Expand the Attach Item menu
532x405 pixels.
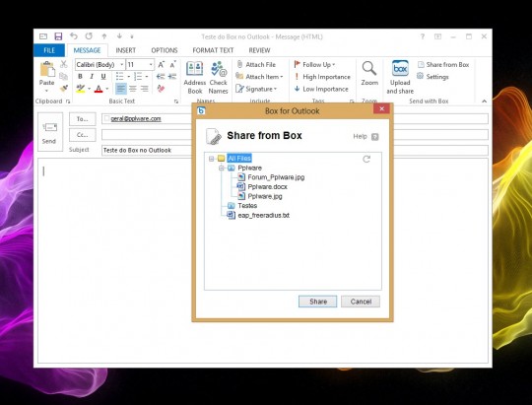tap(259, 77)
